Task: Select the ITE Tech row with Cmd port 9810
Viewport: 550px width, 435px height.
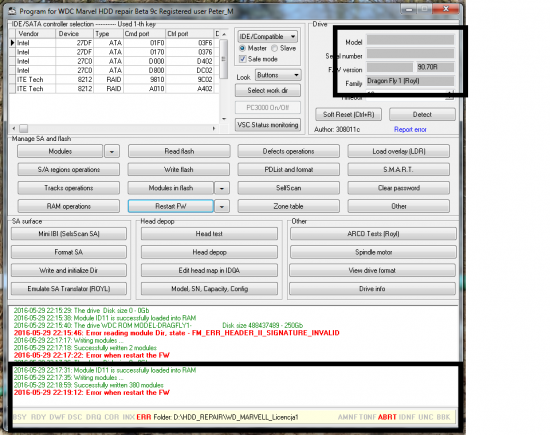Action: [114, 79]
